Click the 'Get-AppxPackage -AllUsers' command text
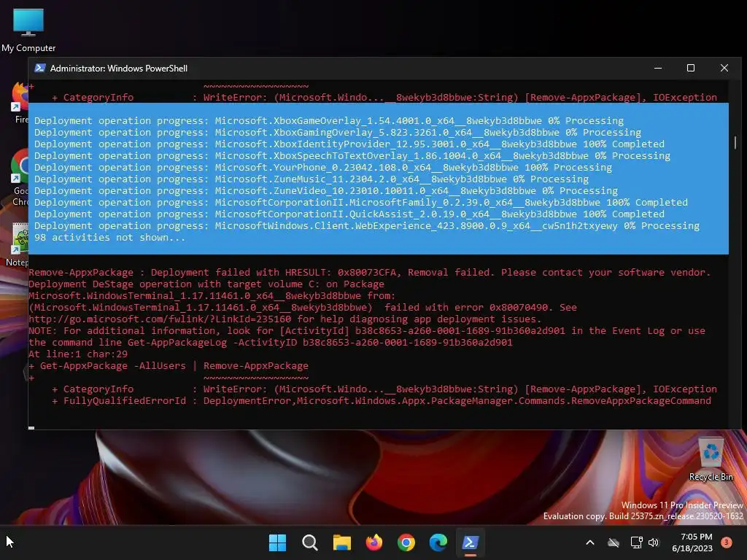The image size is (747, 560). [x=113, y=366]
